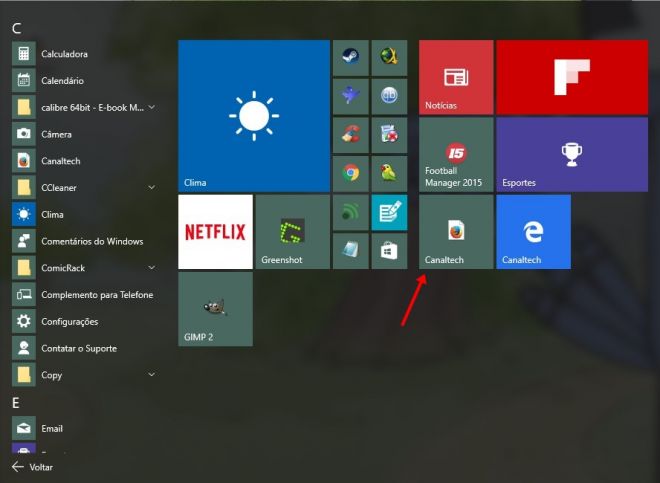Open Email from the app list
Screen dimensions: 660x483
pos(84,428)
